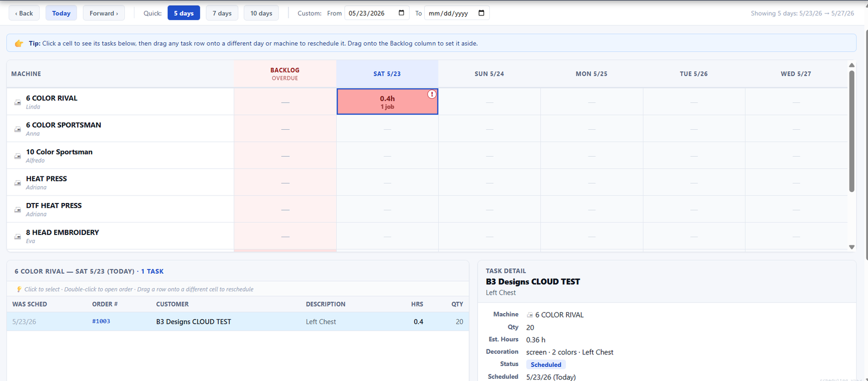
Task: Click the machine icon beside 10 Color Sportsman
Action: click(x=17, y=156)
